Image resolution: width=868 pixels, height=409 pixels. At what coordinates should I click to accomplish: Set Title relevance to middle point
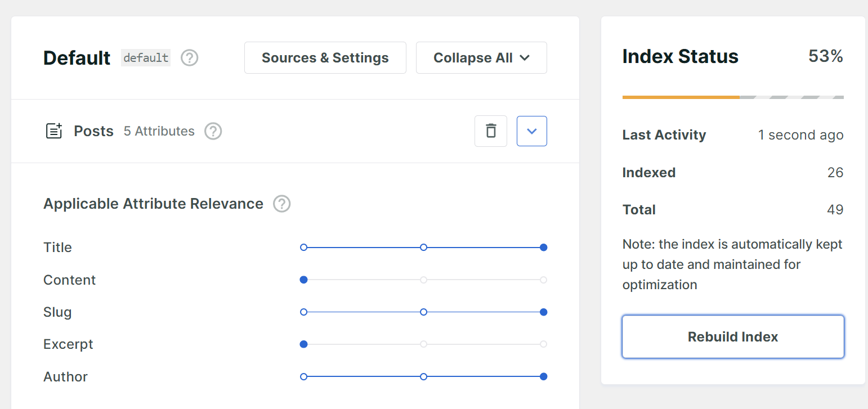point(424,247)
